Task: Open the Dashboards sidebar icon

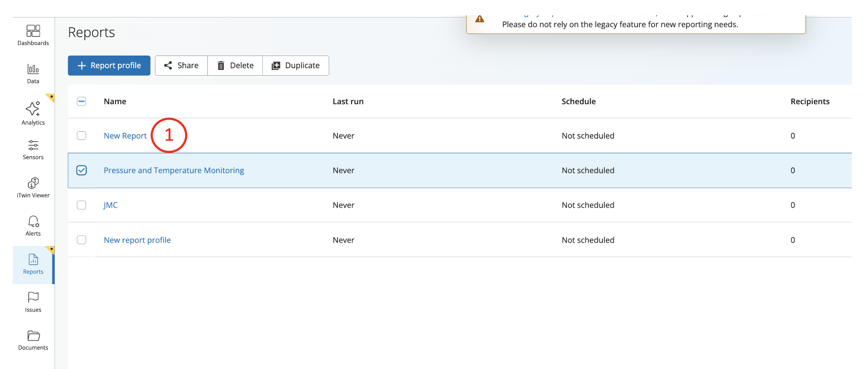Action: click(33, 31)
